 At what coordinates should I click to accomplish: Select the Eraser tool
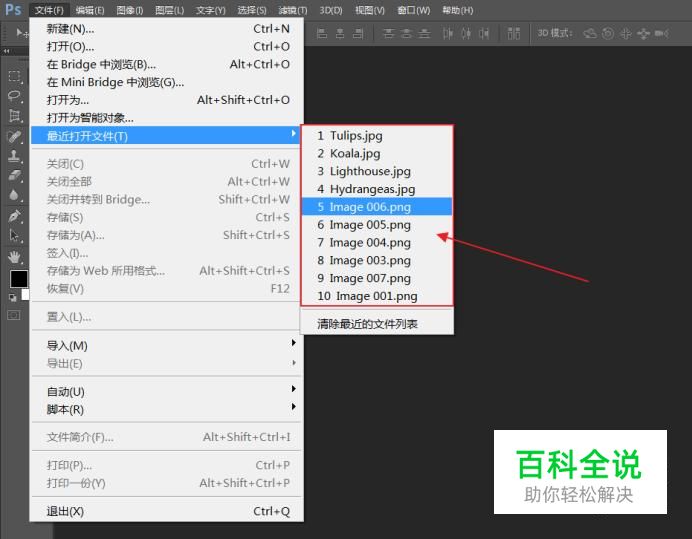(x=14, y=176)
